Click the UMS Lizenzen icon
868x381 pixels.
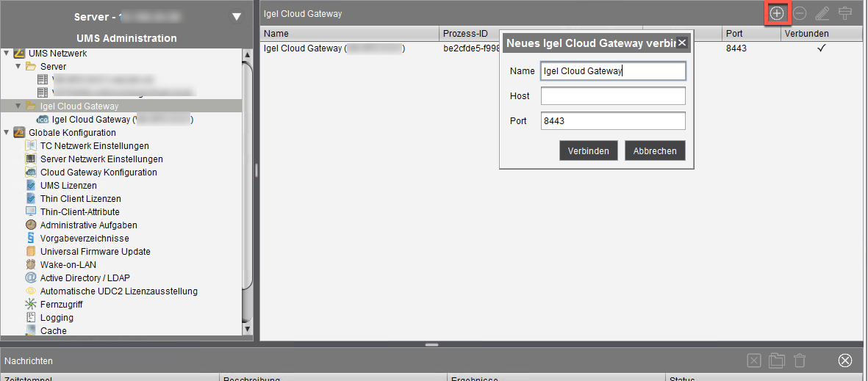point(31,186)
